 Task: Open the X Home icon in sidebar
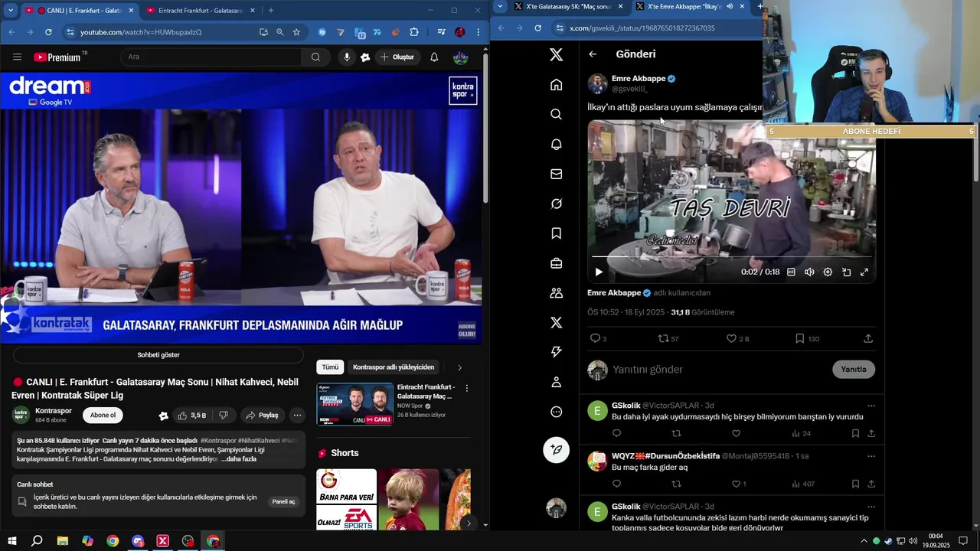(x=557, y=85)
